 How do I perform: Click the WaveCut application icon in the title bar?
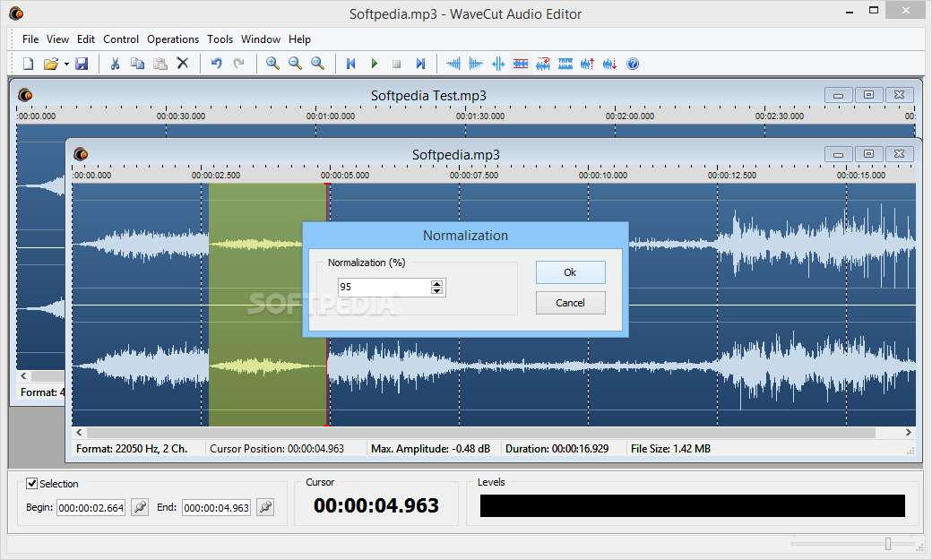[x=17, y=13]
